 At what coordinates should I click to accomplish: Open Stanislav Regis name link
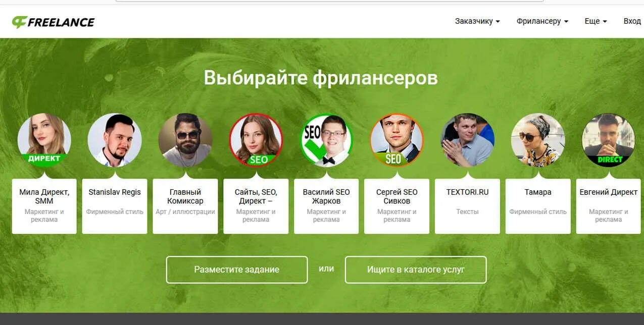[x=115, y=192]
